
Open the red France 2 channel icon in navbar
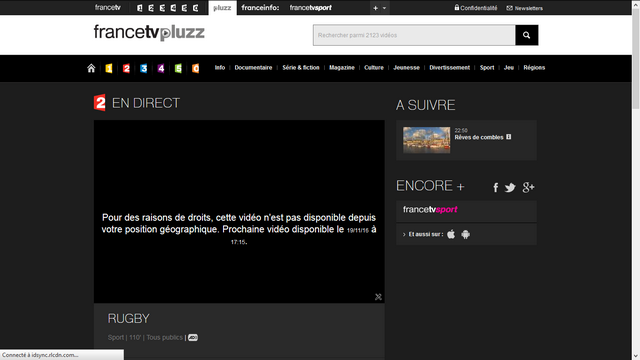click(126, 68)
